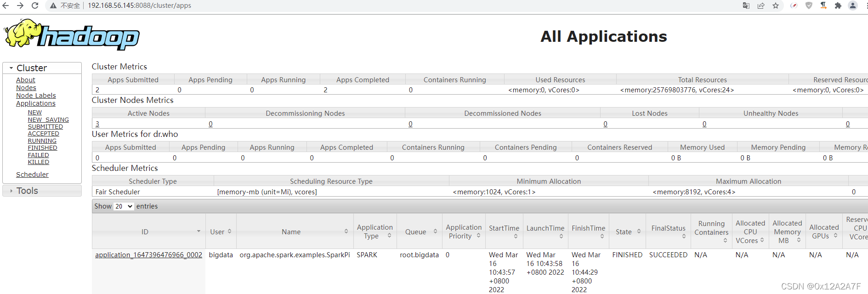
Task: Sort by Allocated GPUs column
Action: point(835,236)
